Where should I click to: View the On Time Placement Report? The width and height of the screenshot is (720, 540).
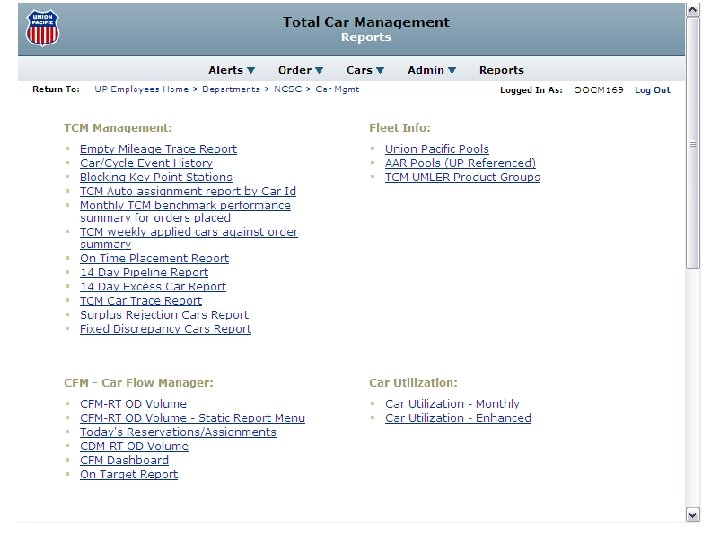154,259
